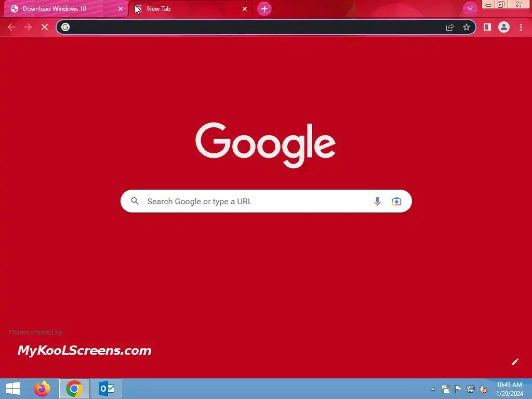Search by image with camera icon
Viewport: 532px width, 399px height.
(396, 201)
